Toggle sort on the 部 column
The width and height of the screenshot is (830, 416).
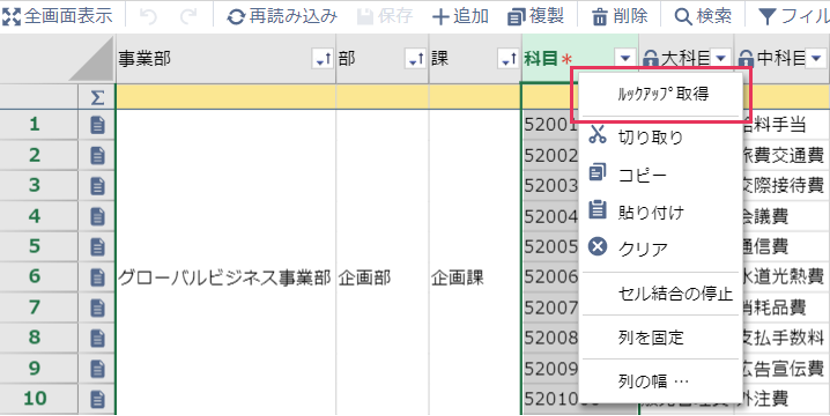point(415,60)
